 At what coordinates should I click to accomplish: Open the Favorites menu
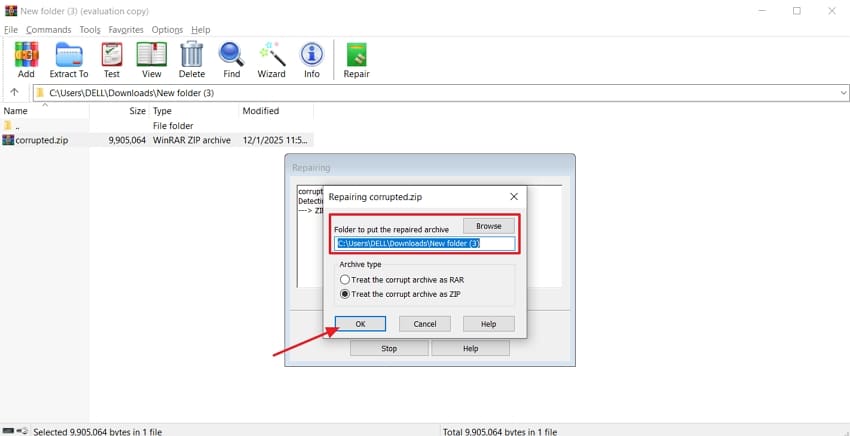tap(126, 29)
